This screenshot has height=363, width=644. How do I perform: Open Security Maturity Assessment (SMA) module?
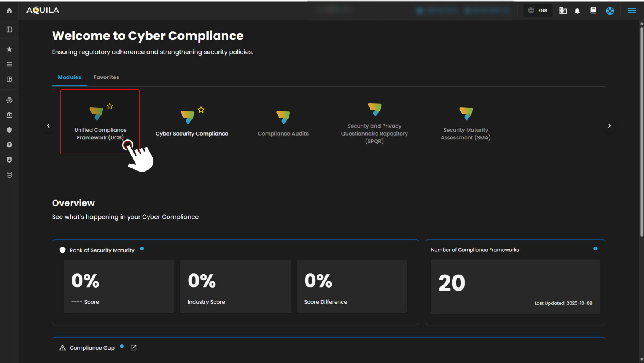pyautogui.click(x=465, y=123)
